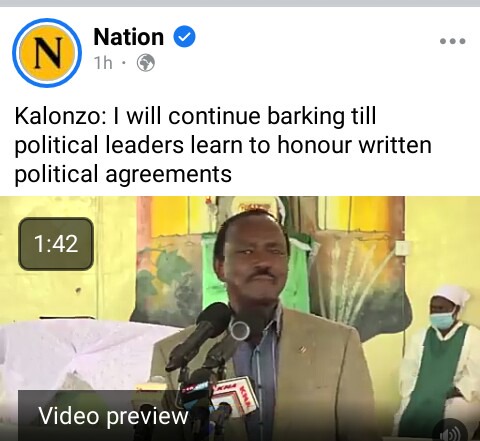This screenshot has width=480, height=441.
Task: Click the black N letter in logo
Action: coord(47,53)
